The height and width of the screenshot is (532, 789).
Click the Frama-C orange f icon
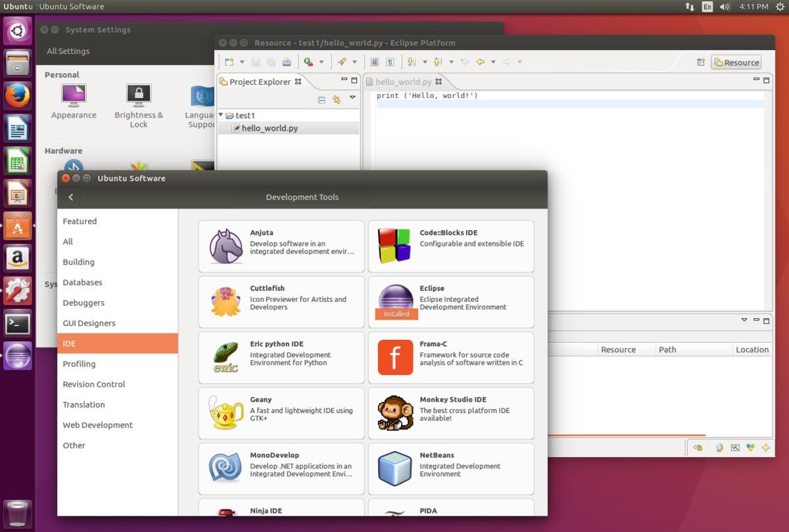pyautogui.click(x=396, y=357)
